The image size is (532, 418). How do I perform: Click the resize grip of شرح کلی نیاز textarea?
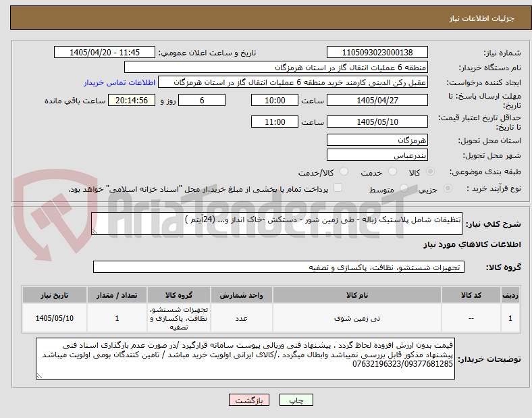[95, 232]
